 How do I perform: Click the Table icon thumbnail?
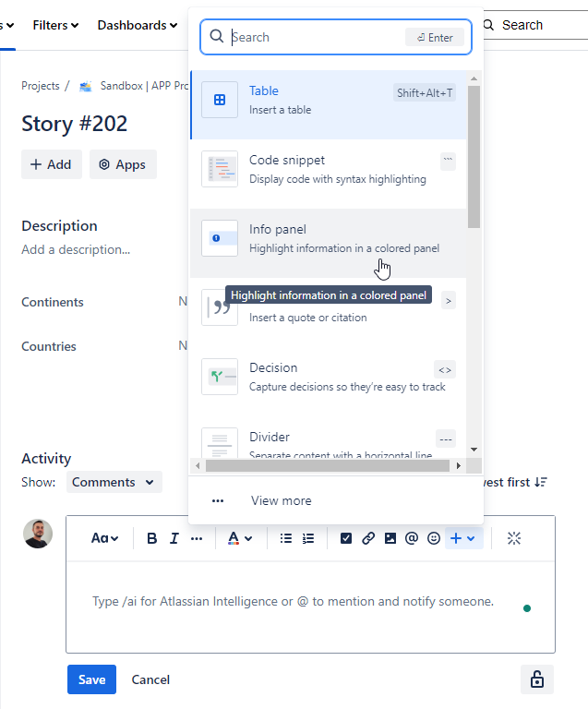click(220, 100)
